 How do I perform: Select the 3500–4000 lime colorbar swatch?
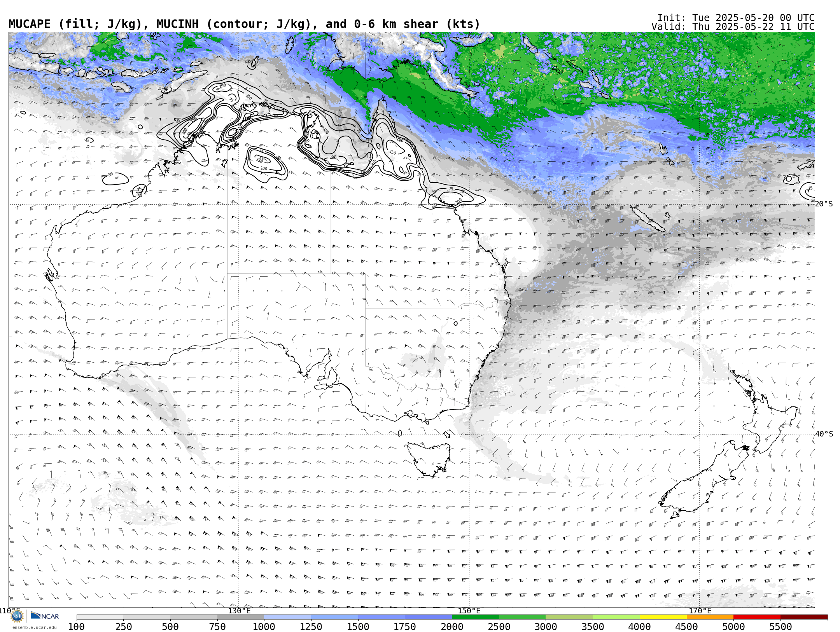pos(616,617)
